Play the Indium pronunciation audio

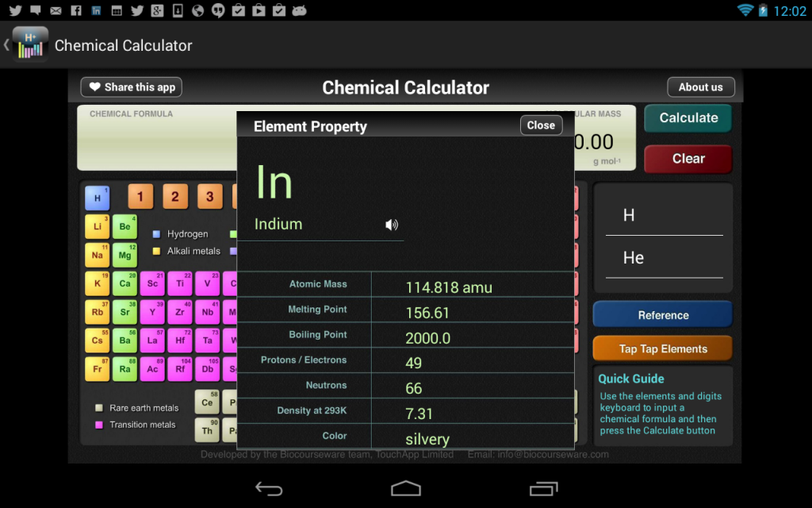[391, 225]
